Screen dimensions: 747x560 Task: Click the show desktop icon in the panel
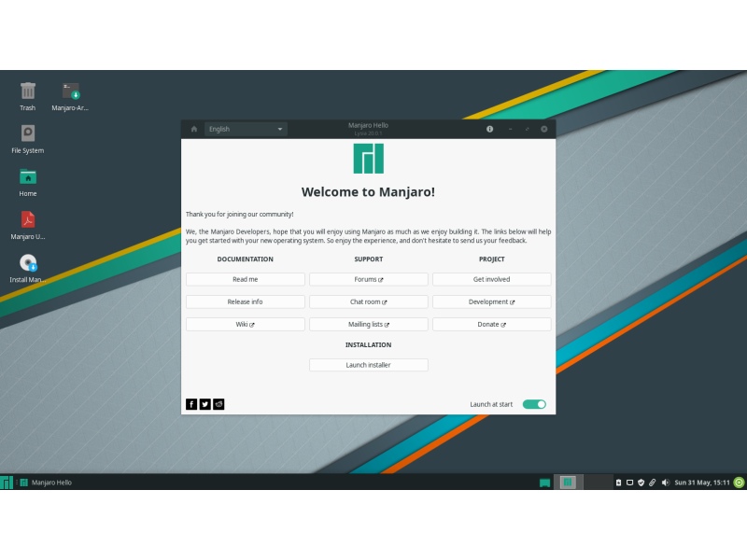[545, 483]
